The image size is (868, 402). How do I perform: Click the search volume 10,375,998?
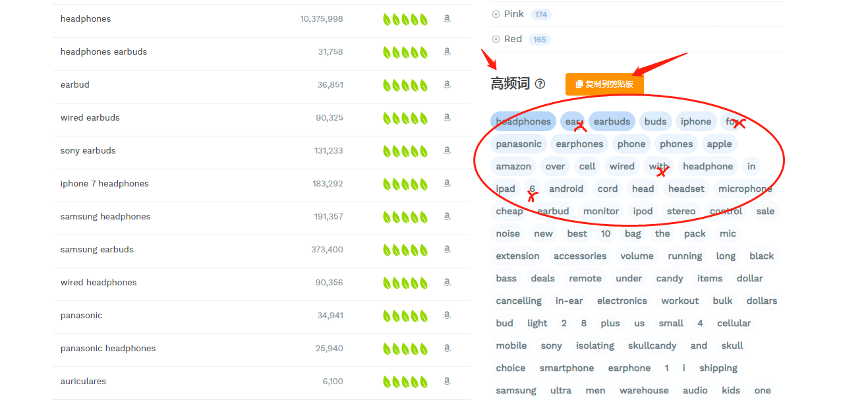[322, 19]
